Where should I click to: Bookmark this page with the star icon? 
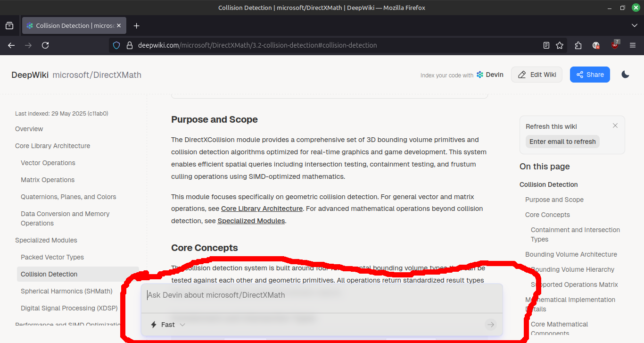click(x=560, y=45)
